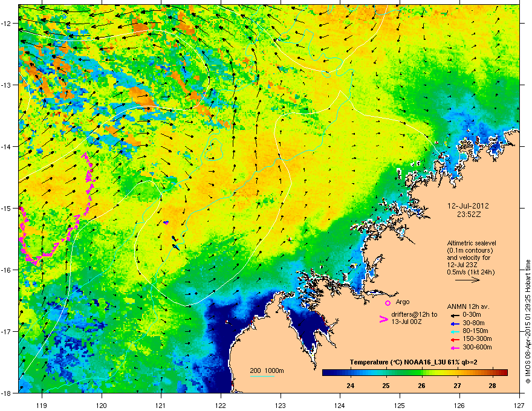Image resolution: width=532 pixels, height=411 pixels.
Task: Click the '30-80m' depth label
Action: tap(473, 323)
